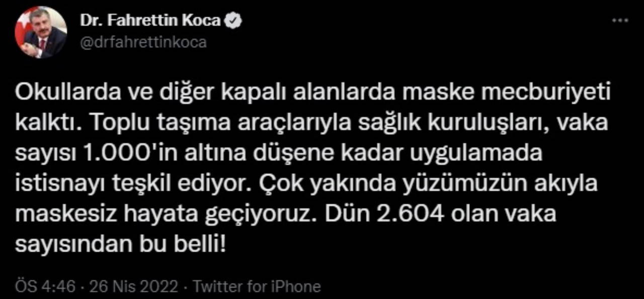Open Dr. Fahrettin Koca's profile picture
The width and height of the screenshot is (644, 299).
click(x=41, y=32)
